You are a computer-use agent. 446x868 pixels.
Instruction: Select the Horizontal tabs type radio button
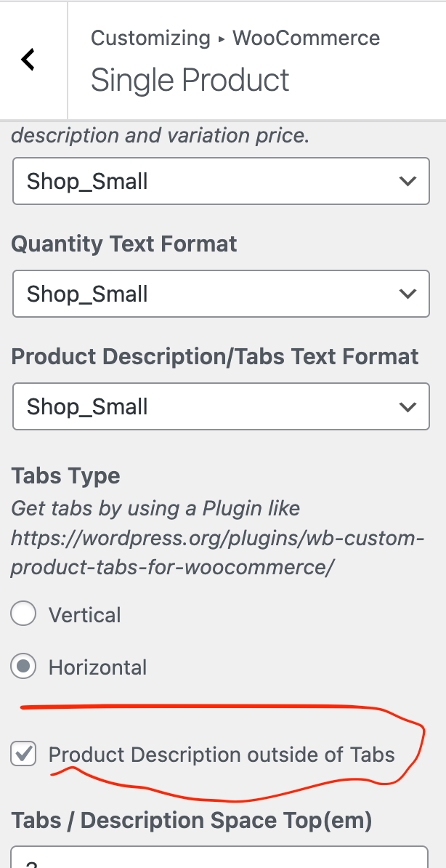(x=23, y=667)
